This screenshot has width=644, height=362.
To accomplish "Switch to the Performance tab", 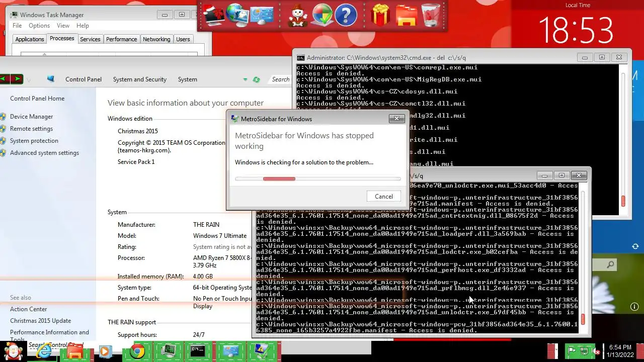I will click(121, 39).
